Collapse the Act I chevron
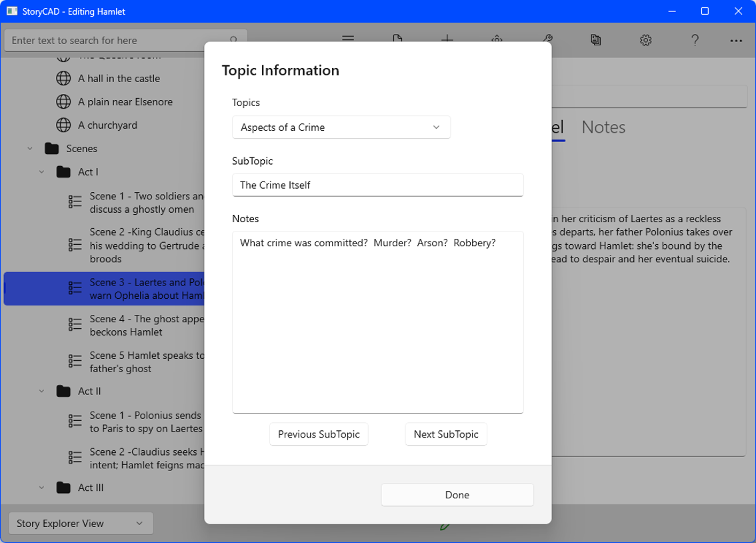 pyautogui.click(x=41, y=171)
